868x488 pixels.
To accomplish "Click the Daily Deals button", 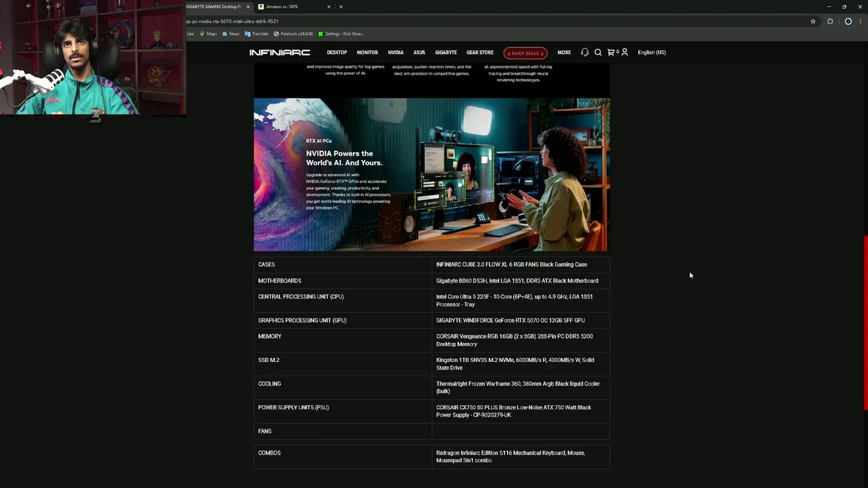I will click(x=525, y=53).
